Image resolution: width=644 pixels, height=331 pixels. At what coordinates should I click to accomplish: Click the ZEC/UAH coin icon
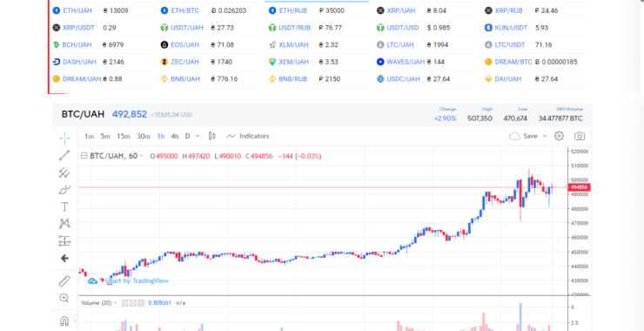(x=164, y=62)
